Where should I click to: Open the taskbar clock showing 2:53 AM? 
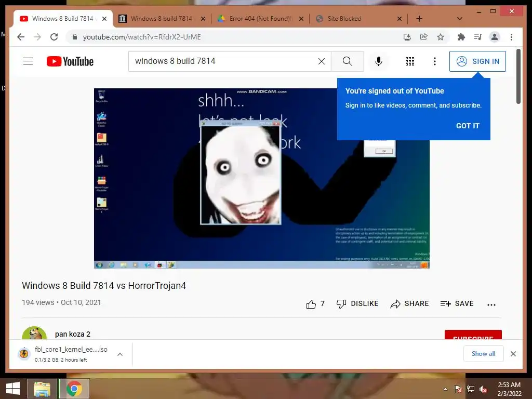[x=509, y=389]
